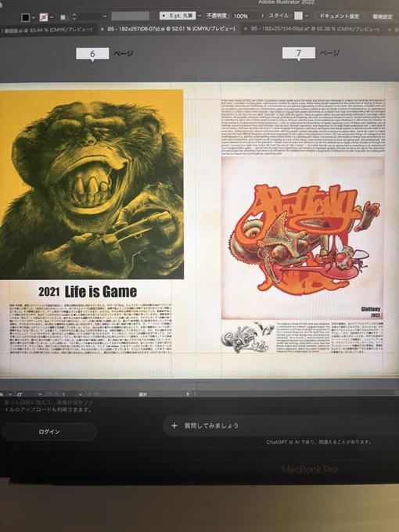Open the stroke color swatch (none)
The height and width of the screenshot is (532, 399).
point(44,17)
